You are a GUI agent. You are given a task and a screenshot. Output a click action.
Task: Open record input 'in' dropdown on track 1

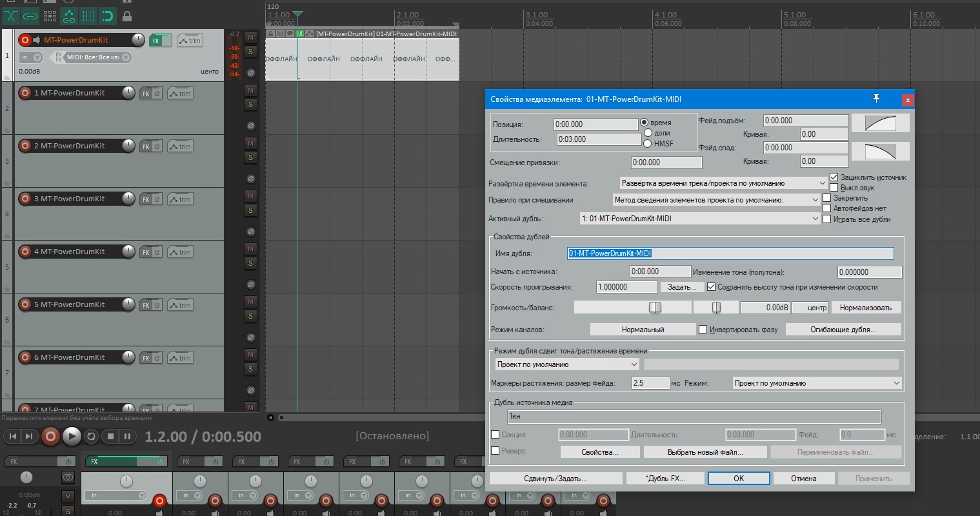(30, 57)
